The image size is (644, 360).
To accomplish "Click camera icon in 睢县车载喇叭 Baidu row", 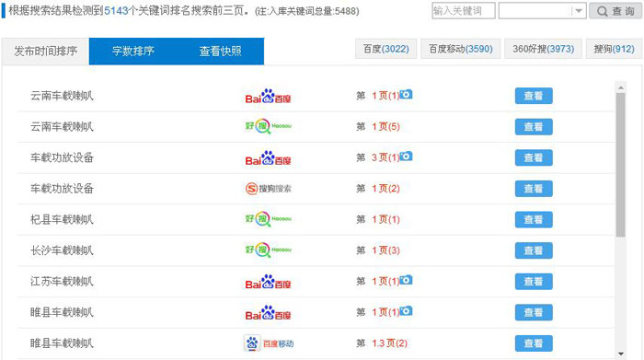I will click(406, 311).
